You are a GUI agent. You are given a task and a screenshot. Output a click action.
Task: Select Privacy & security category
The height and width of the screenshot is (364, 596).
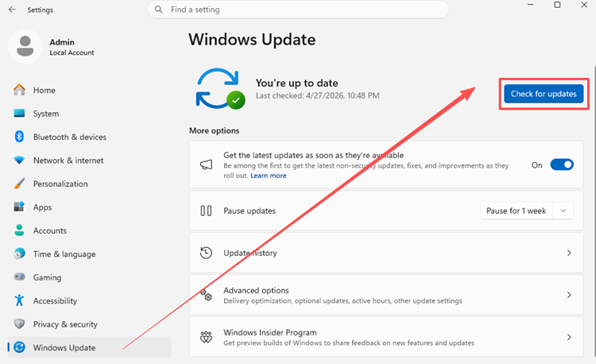89,323
